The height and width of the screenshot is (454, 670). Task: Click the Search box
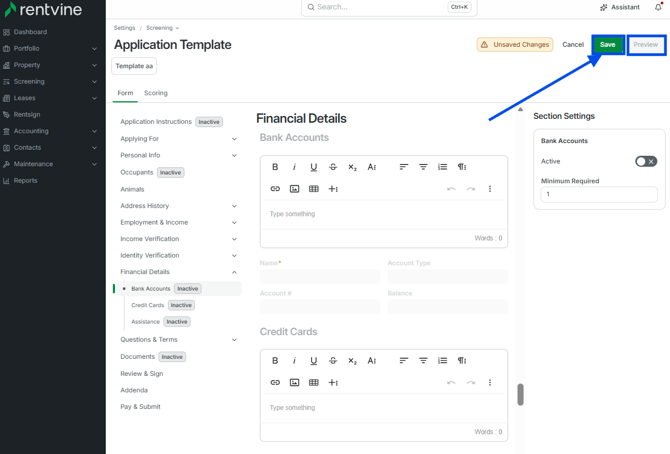(389, 7)
